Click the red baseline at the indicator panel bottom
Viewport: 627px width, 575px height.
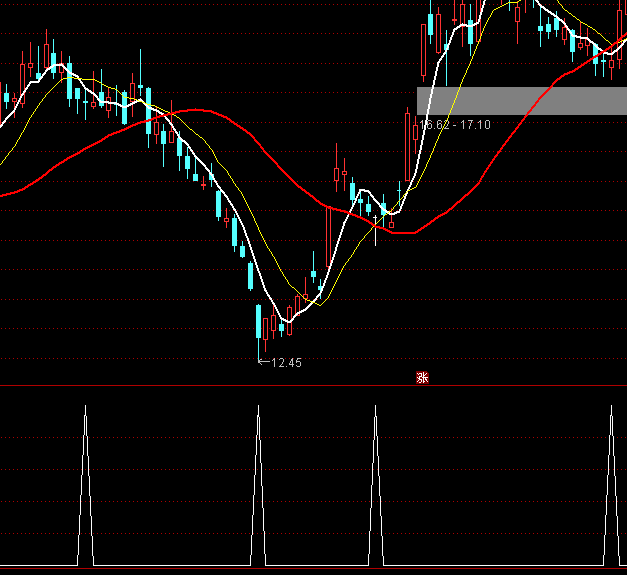(313, 568)
